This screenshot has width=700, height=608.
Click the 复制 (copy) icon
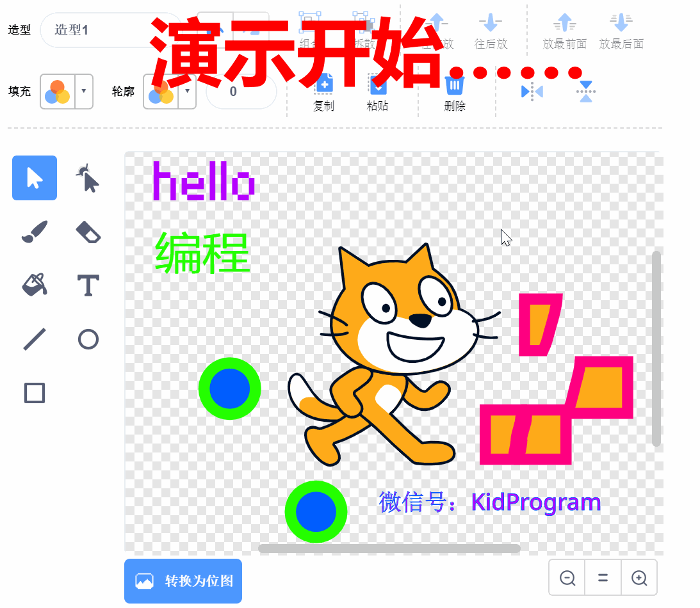(x=323, y=84)
